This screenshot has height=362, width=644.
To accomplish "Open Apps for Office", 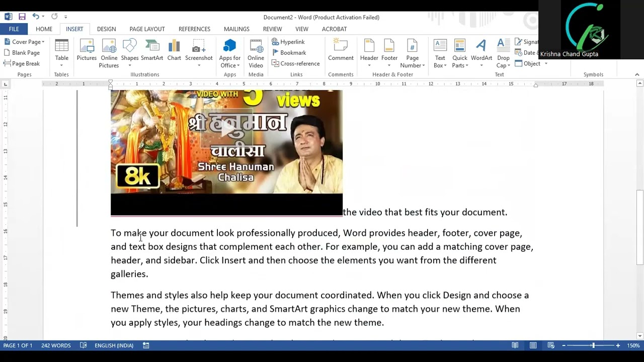I will 230,53.
